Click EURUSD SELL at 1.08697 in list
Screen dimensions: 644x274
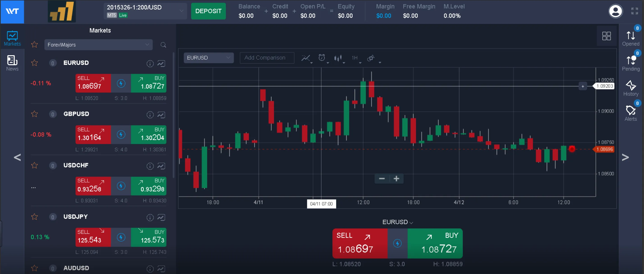[x=93, y=83]
